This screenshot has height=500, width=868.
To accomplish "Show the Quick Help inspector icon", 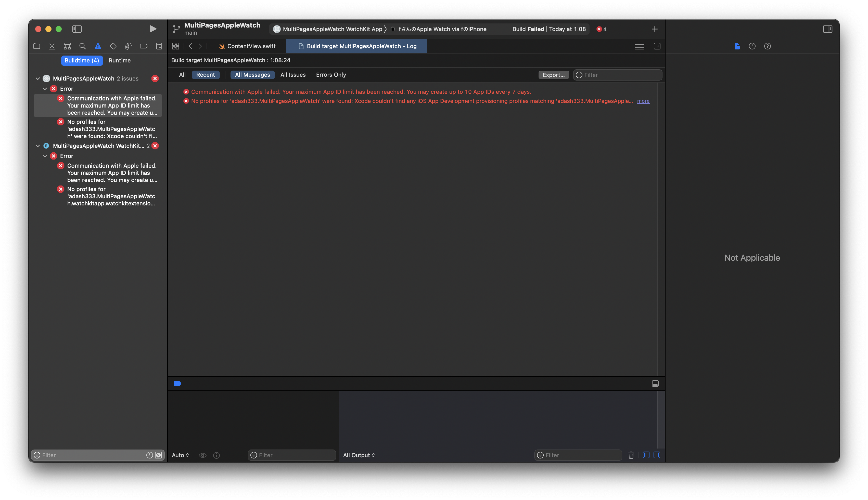I will tap(767, 46).
